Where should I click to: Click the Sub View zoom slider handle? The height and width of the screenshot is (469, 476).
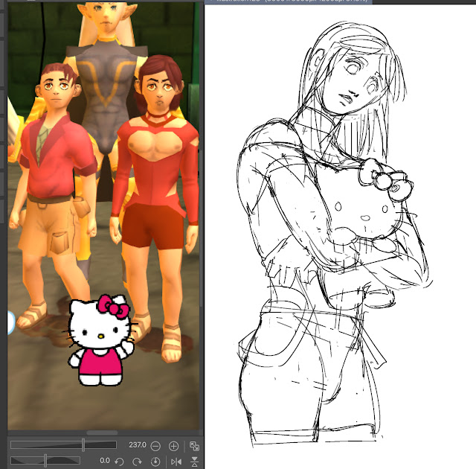click(83, 445)
